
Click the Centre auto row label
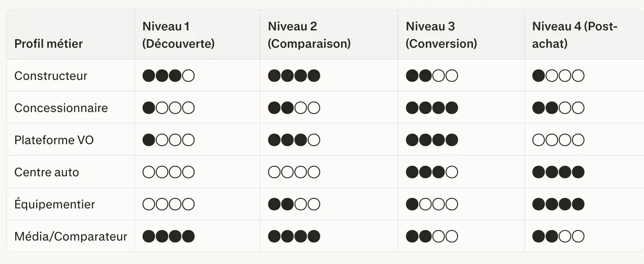pyautogui.click(x=46, y=172)
